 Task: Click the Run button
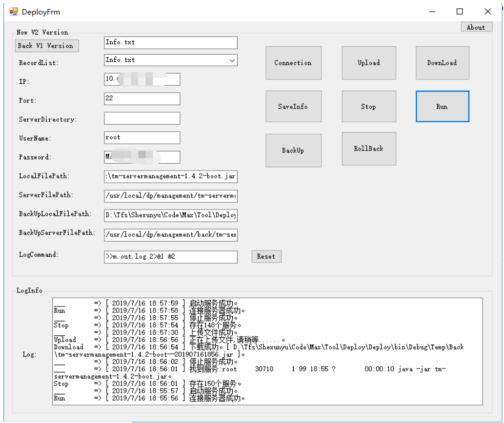tap(443, 107)
